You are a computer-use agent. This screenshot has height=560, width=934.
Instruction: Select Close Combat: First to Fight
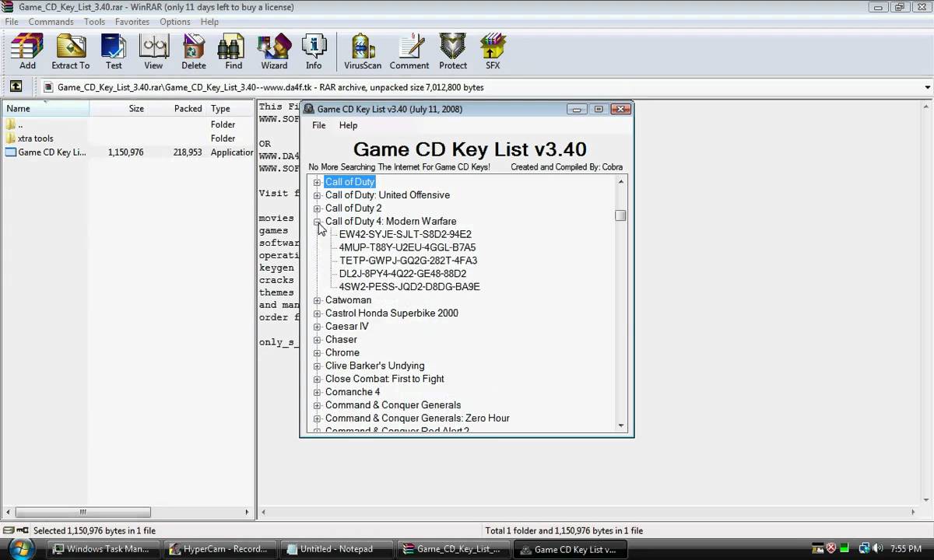(x=384, y=379)
